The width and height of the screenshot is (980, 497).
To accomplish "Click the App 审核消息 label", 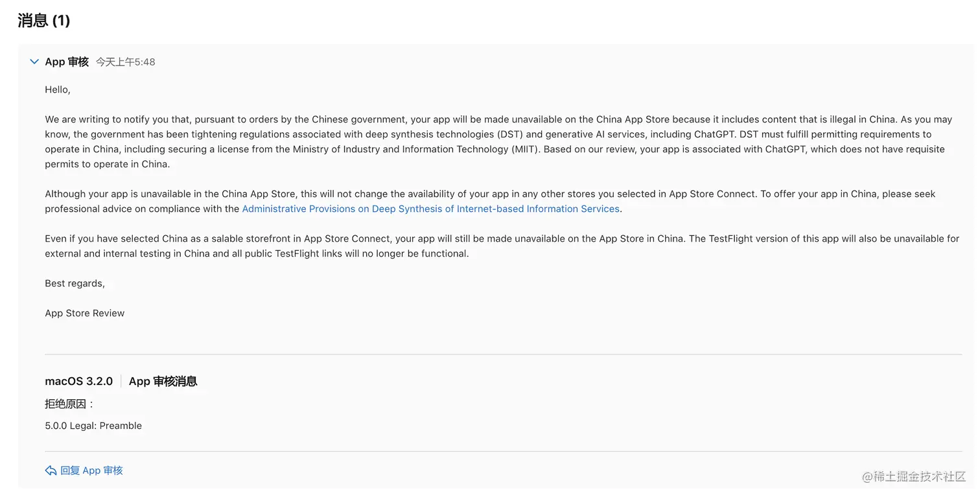I will tap(163, 381).
